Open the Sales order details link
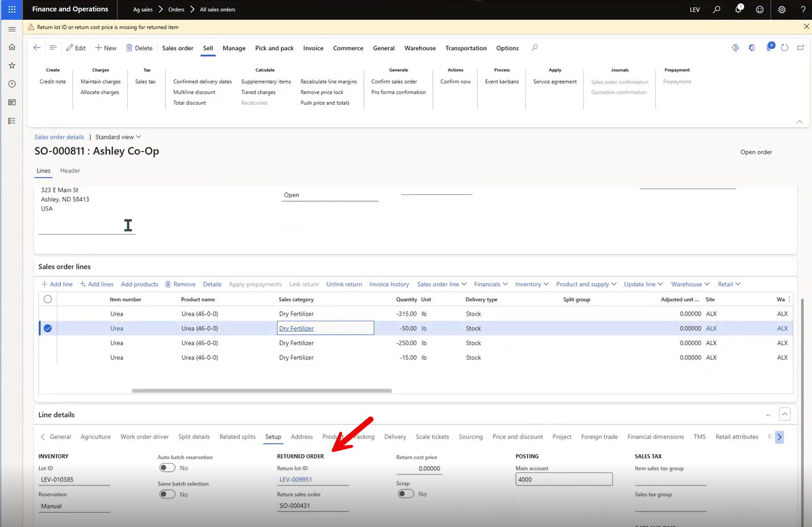 coord(59,137)
